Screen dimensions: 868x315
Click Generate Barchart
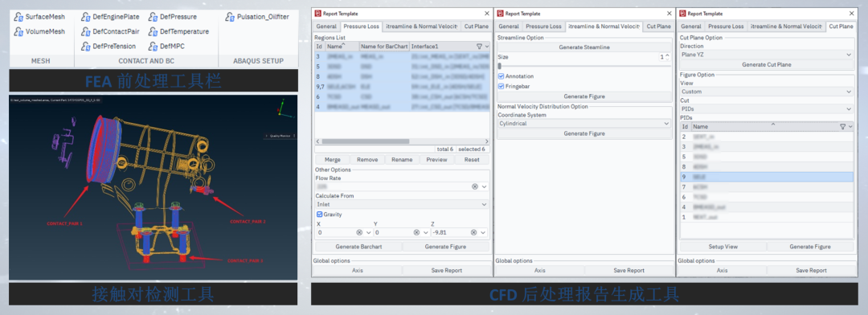pyautogui.click(x=358, y=247)
